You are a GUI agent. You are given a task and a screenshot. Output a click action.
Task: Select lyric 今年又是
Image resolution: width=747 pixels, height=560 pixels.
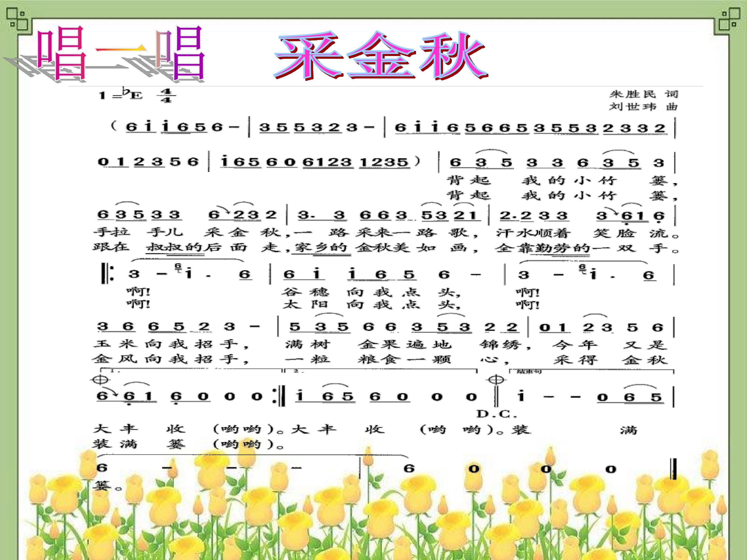click(610, 345)
